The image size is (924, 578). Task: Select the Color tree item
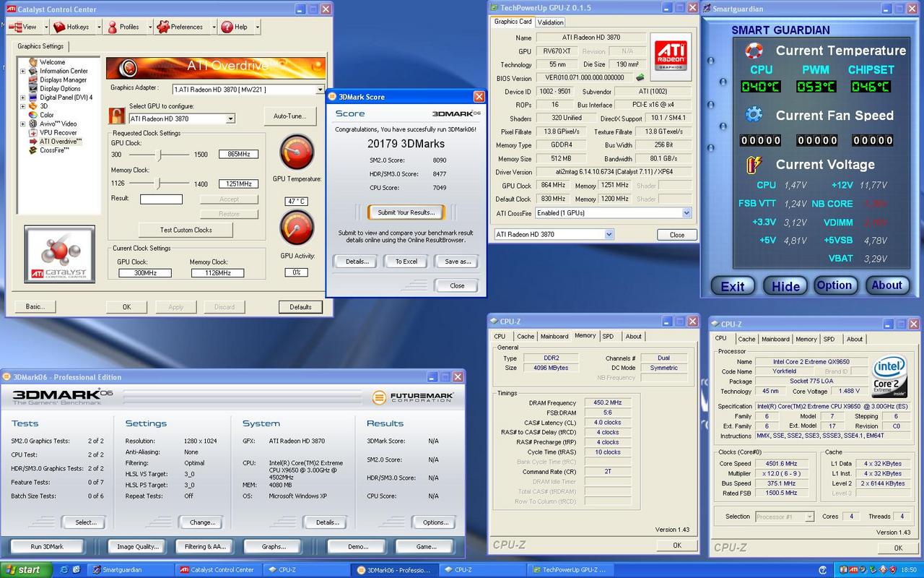coord(47,115)
